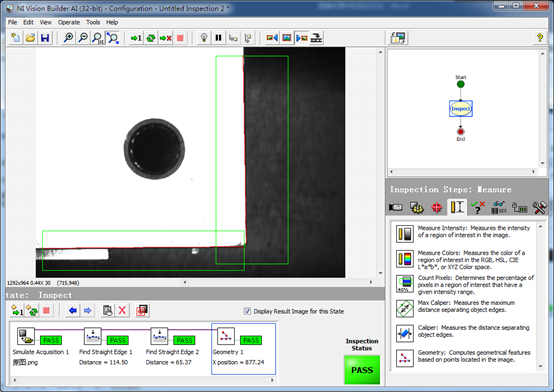Image resolution: width=554 pixels, height=392 pixels.
Task: Stop inspection with the top toolbar red square
Action: tap(180, 38)
